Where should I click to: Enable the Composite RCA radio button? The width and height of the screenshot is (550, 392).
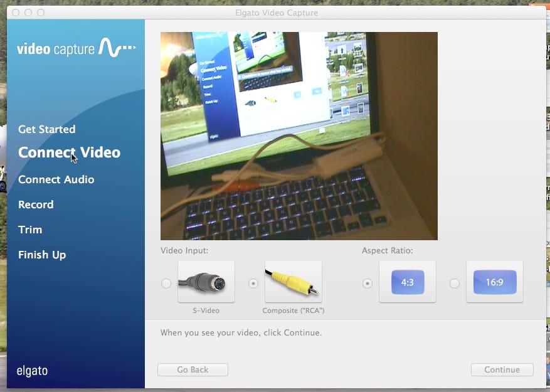(253, 283)
